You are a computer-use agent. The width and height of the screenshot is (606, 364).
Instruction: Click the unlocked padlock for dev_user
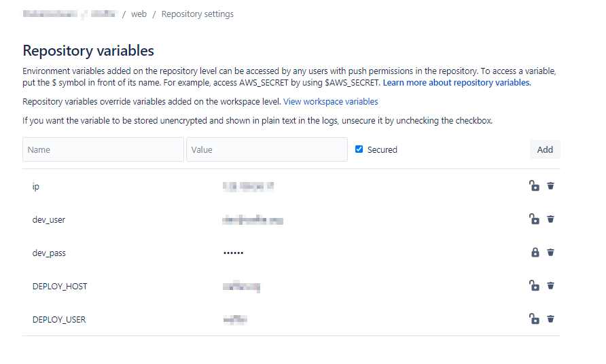coord(535,219)
